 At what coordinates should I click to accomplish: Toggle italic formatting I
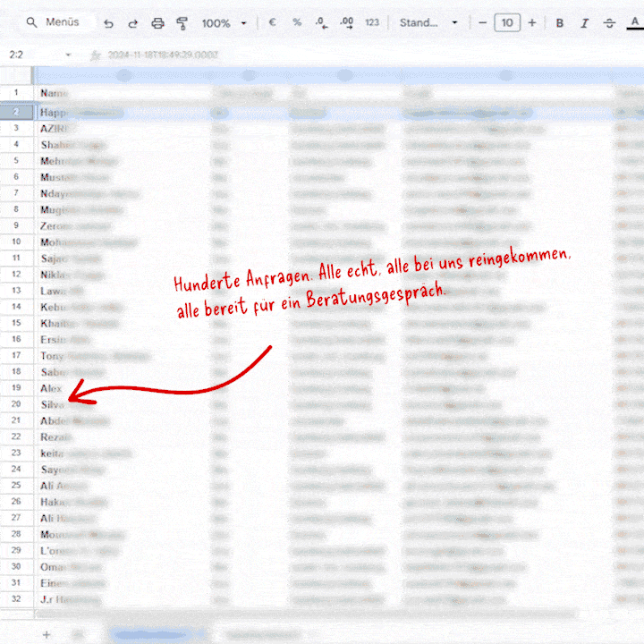tap(584, 23)
